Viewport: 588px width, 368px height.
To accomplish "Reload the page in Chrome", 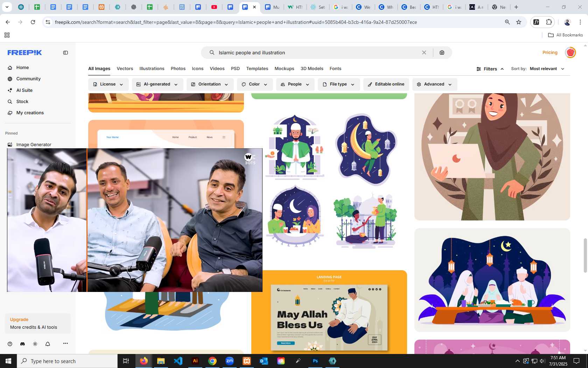I will point(33,22).
